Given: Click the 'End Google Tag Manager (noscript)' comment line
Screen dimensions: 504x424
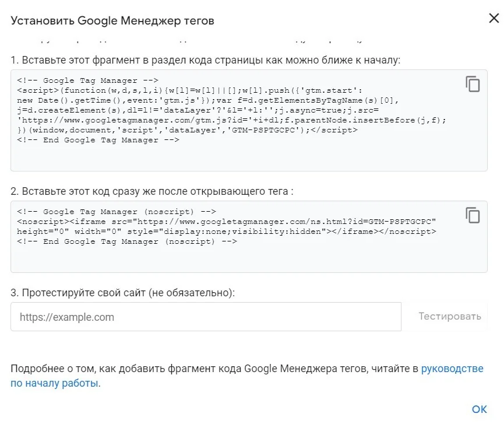Looking at the screenshot, I should [x=127, y=241].
